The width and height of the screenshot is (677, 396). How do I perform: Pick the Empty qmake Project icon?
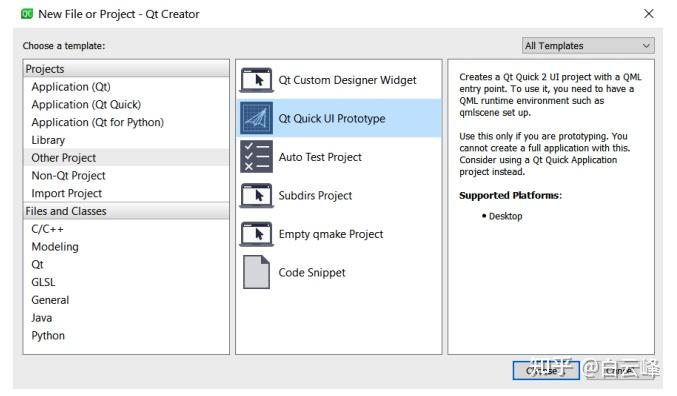pos(256,234)
